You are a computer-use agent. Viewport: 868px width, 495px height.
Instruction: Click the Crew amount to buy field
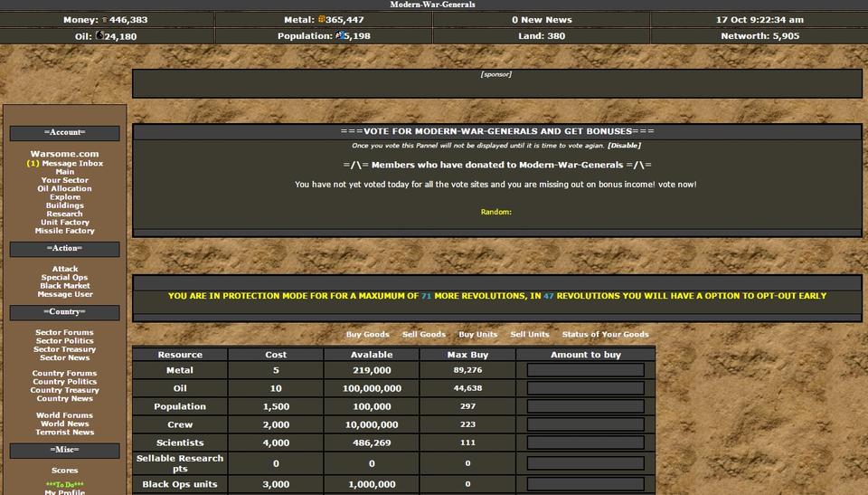click(x=585, y=424)
